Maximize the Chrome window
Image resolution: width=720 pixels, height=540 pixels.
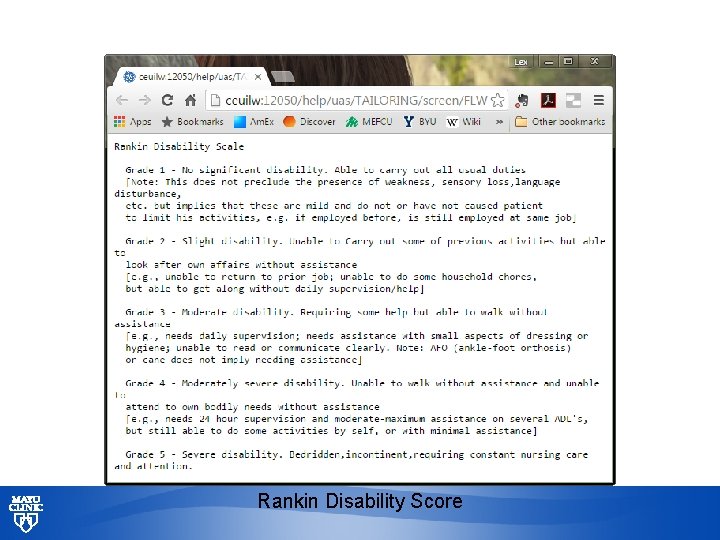[568, 62]
